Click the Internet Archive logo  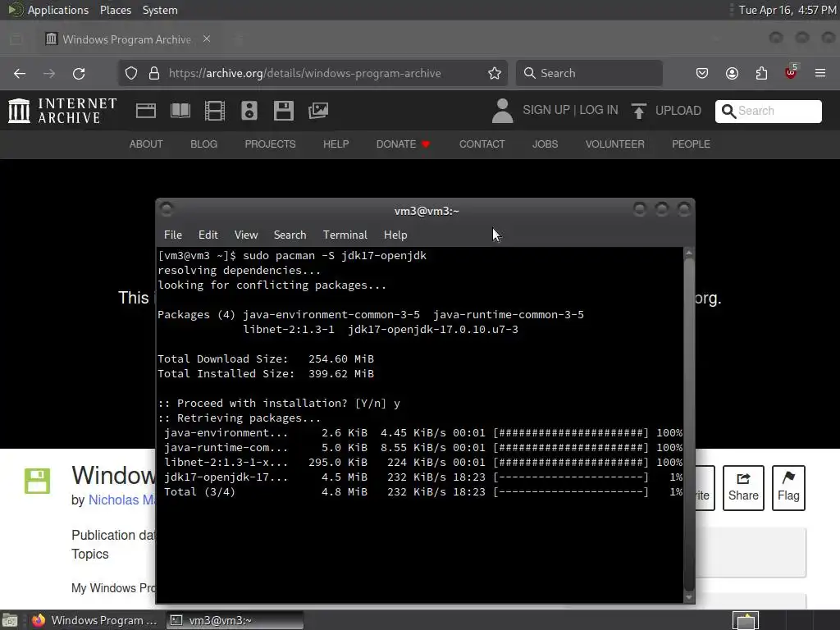point(62,111)
